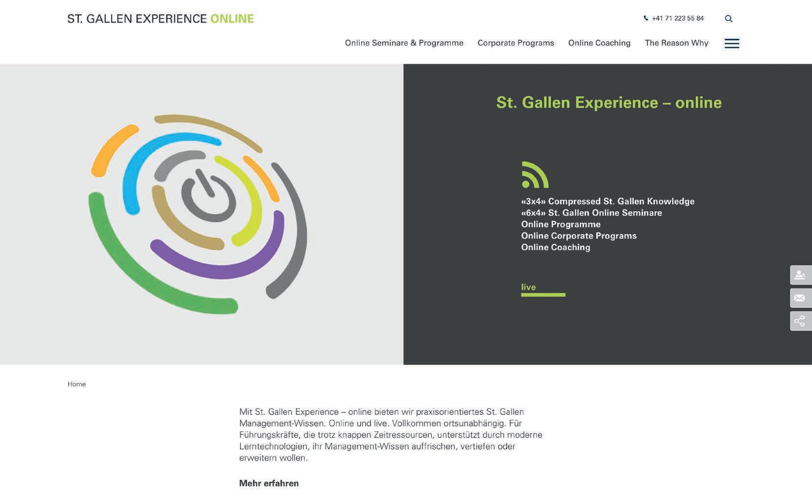This screenshot has height=504, width=812.
Task: Click the share side icon
Action: (801, 321)
